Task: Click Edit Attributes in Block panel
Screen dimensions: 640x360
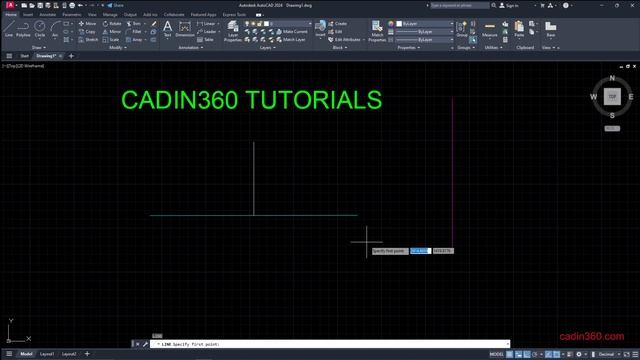Action: (344, 40)
